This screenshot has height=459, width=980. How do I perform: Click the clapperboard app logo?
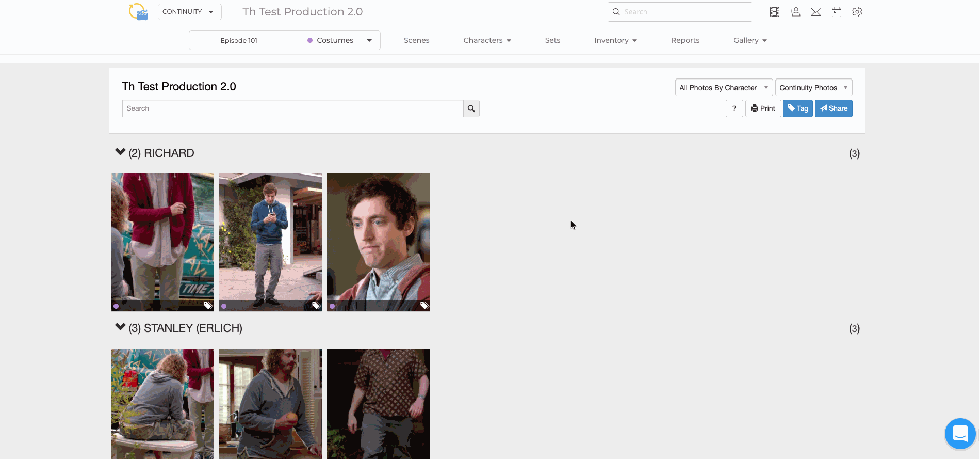click(x=138, y=11)
